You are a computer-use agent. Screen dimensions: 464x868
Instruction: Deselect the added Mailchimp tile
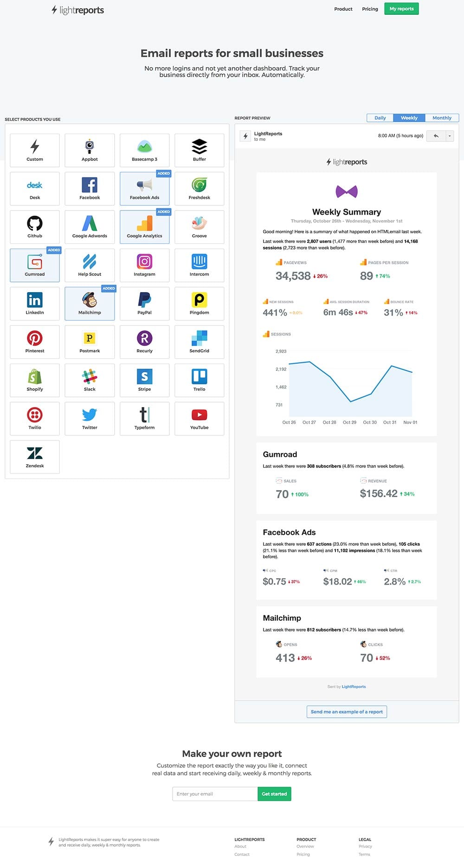90,304
